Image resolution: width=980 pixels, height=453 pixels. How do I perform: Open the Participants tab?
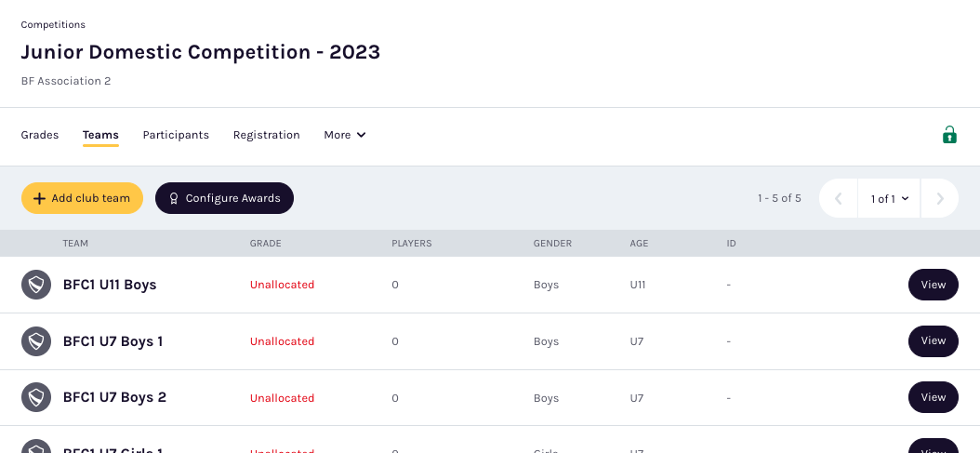pos(176,135)
